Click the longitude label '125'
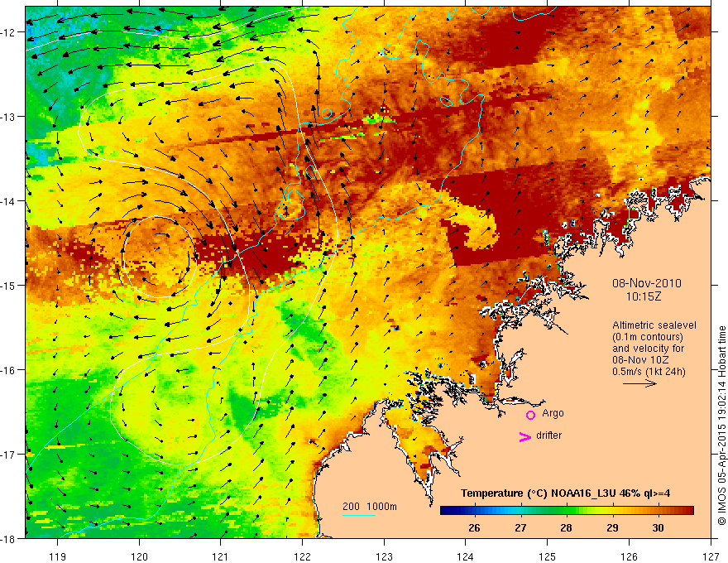Screen dimensions: 728x563 point(548,556)
